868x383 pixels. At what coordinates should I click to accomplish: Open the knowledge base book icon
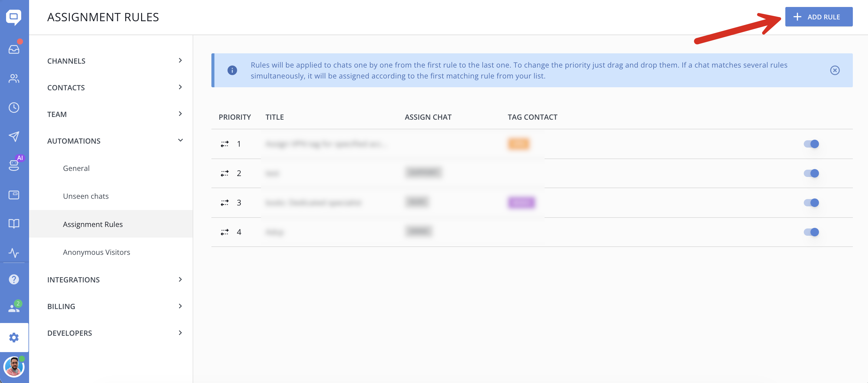(x=14, y=224)
